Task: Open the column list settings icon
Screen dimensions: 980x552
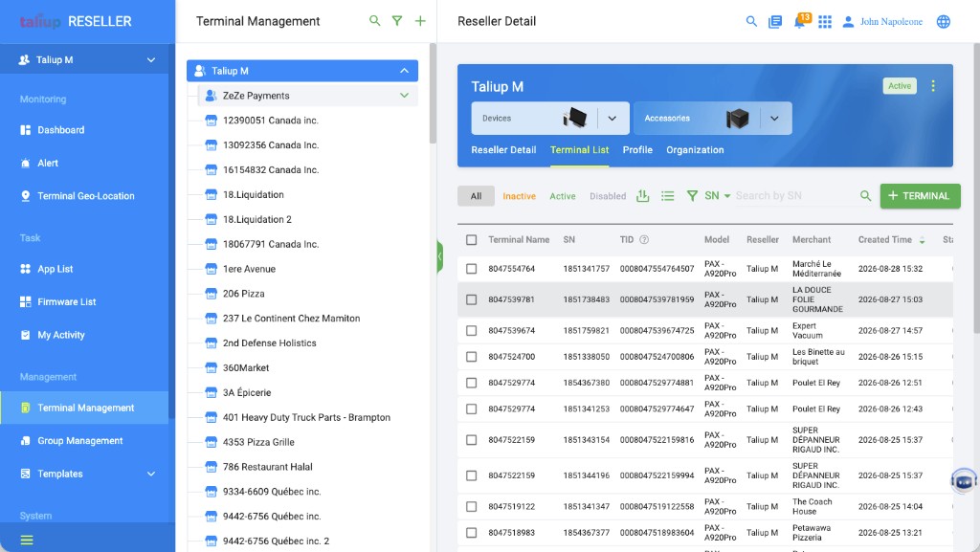Action: (x=667, y=196)
